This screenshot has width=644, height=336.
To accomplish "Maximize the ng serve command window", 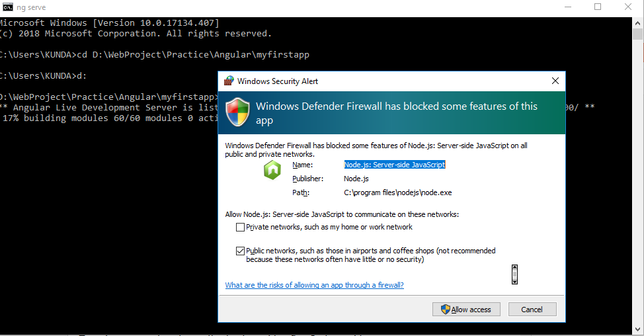I will (x=598, y=7).
